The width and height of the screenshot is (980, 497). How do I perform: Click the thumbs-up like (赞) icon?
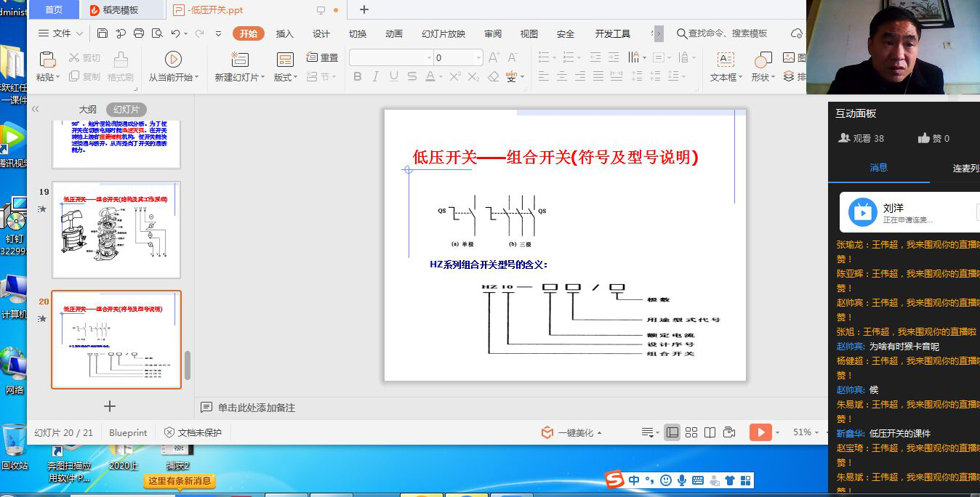pos(924,138)
